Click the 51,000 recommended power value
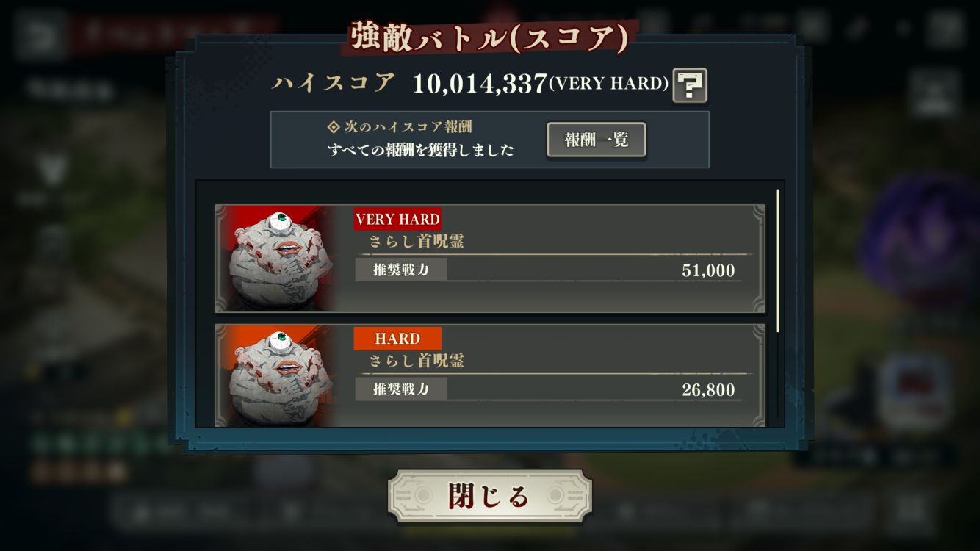Image resolution: width=980 pixels, height=551 pixels. [x=708, y=270]
